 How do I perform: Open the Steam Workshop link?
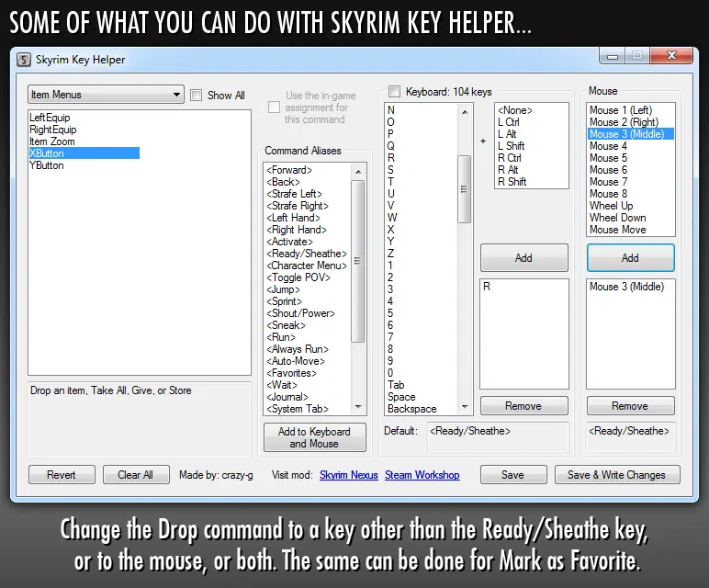coord(422,475)
